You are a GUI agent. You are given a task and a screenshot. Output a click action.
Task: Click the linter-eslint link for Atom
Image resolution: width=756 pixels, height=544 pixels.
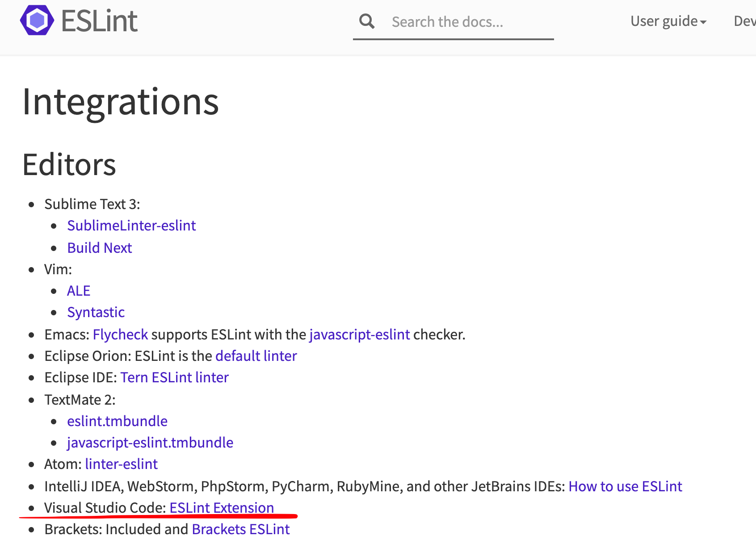click(121, 464)
